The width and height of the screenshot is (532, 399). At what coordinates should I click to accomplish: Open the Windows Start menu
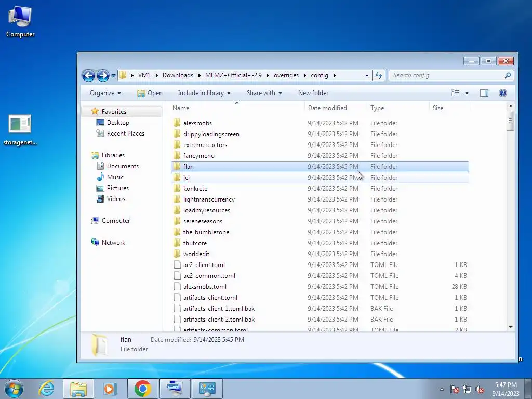point(14,389)
